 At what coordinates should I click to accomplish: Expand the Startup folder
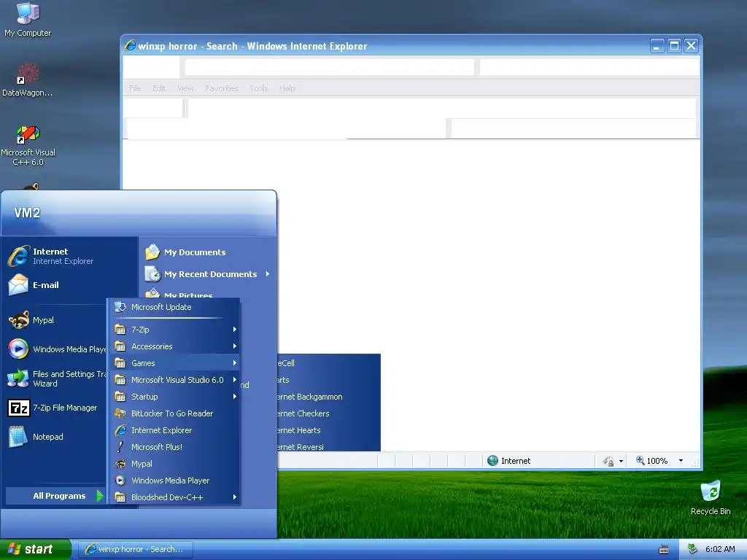174,397
